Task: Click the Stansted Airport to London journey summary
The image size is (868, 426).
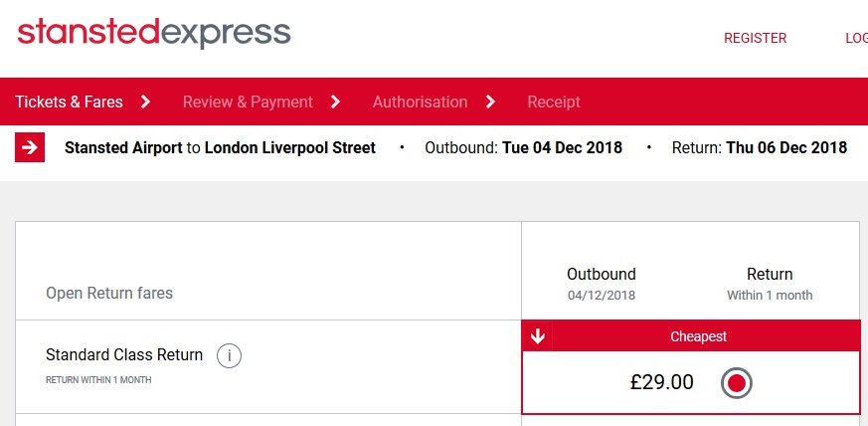Action: pos(221,148)
